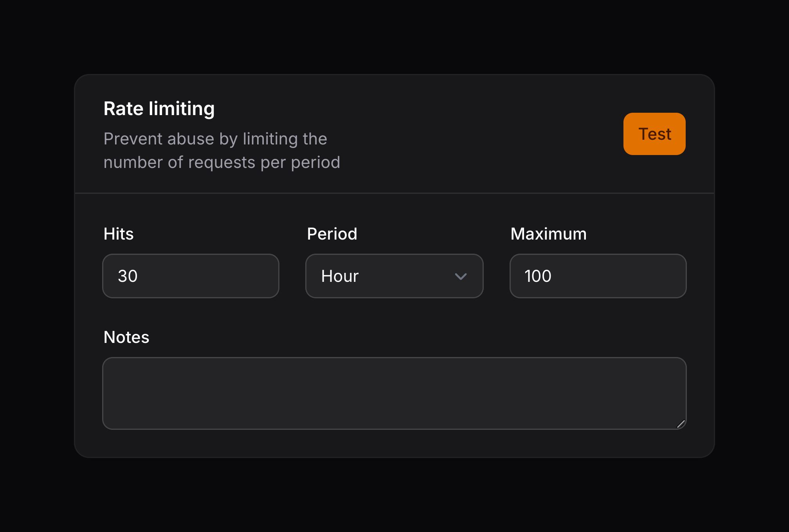Click the chevron on the Period selector
Viewport: 789px width, 532px height.
click(x=461, y=276)
